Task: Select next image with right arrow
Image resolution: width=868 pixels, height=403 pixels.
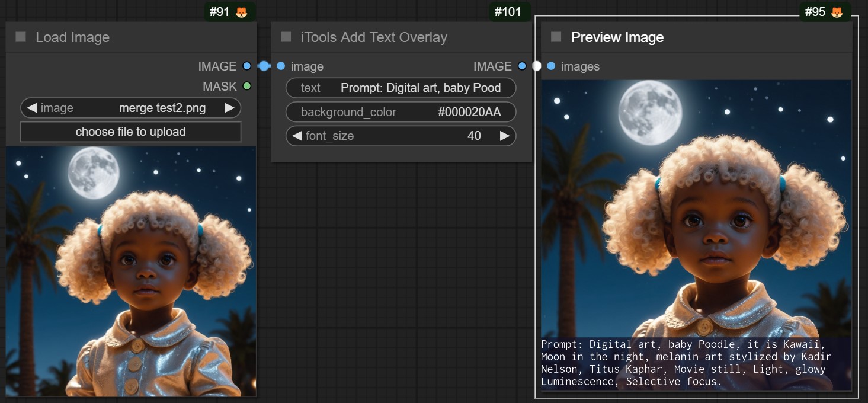Action: [x=229, y=108]
